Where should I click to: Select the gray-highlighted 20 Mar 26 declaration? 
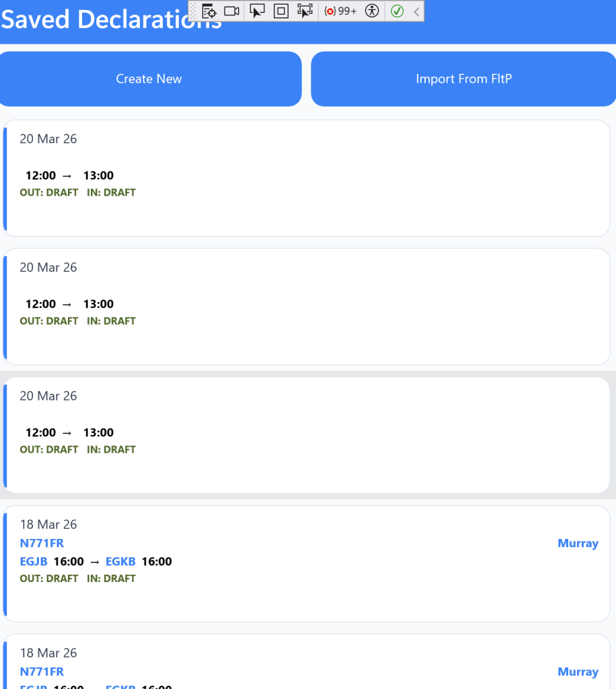[307, 435]
